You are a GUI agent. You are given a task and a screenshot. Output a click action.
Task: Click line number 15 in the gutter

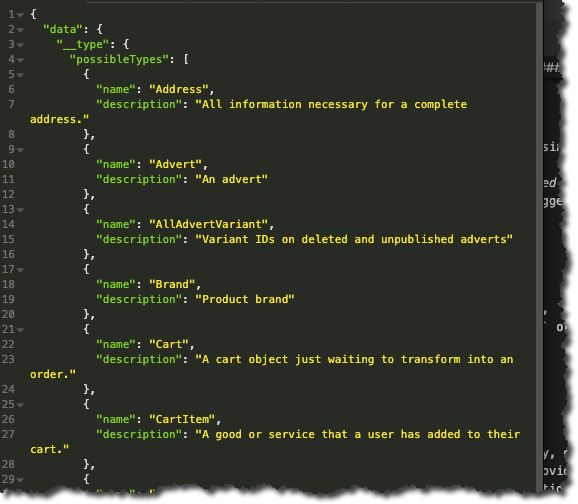(x=8, y=240)
